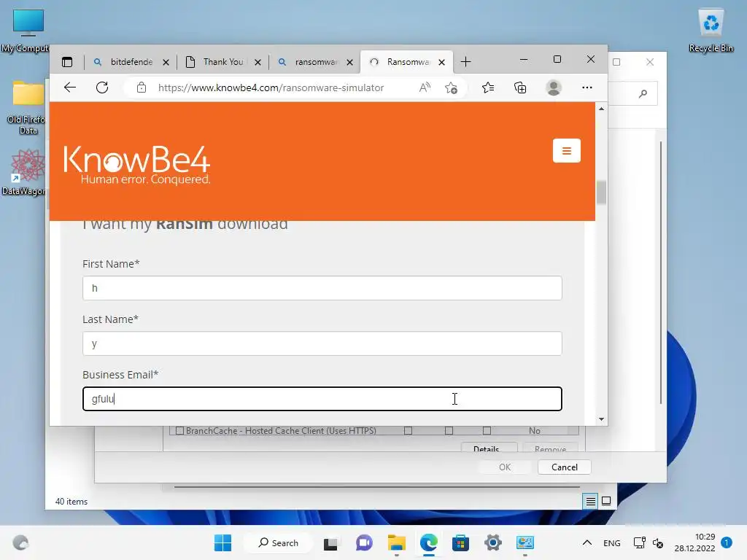Click the Business Email field
747x560 pixels.
(322, 399)
